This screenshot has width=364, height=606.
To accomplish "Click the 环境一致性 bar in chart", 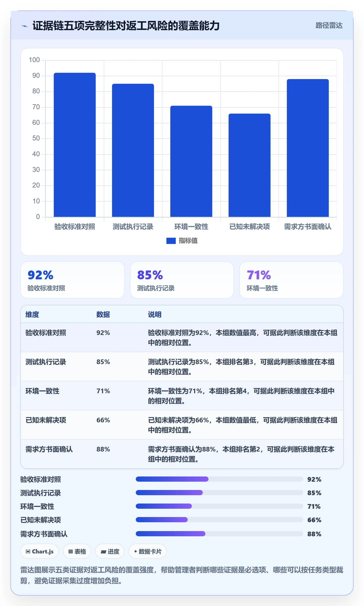I will pyautogui.click(x=191, y=161).
